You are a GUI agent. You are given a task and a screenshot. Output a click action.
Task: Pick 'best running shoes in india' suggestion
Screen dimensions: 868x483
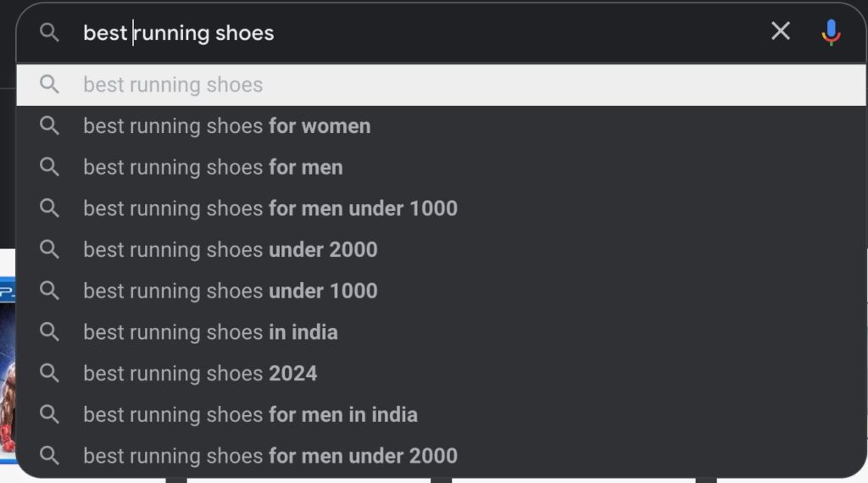pyautogui.click(x=441, y=332)
